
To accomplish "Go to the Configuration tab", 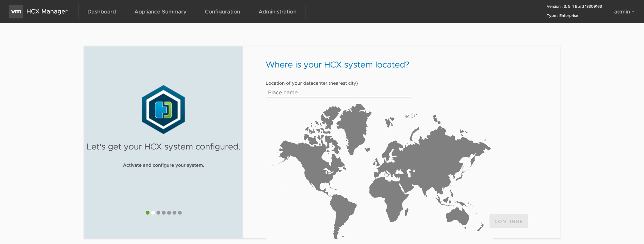I will (222, 12).
